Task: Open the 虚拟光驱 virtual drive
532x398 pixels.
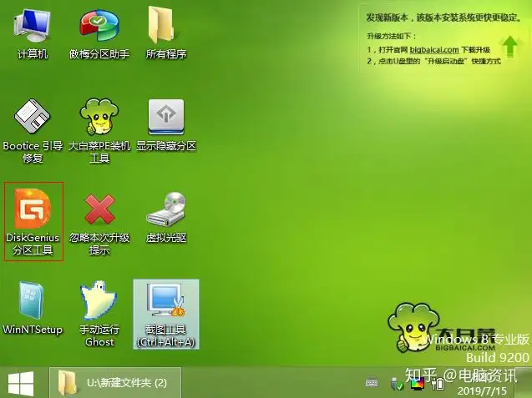Action: (166, 217)
